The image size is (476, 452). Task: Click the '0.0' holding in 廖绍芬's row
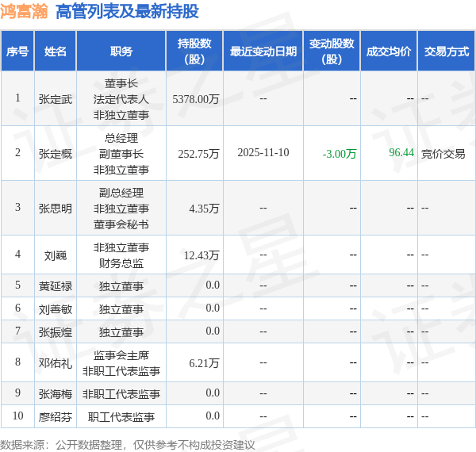coord(213,416)
